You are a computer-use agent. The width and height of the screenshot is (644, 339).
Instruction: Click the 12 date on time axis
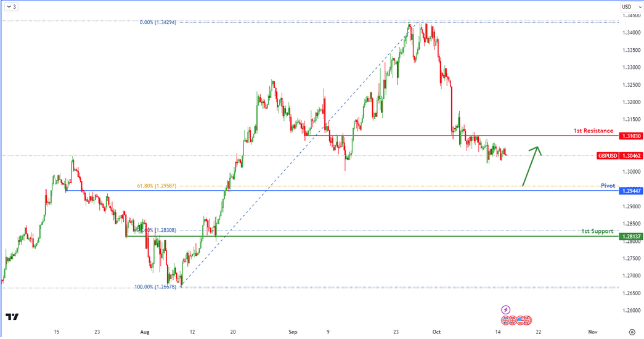coord(192,332)
